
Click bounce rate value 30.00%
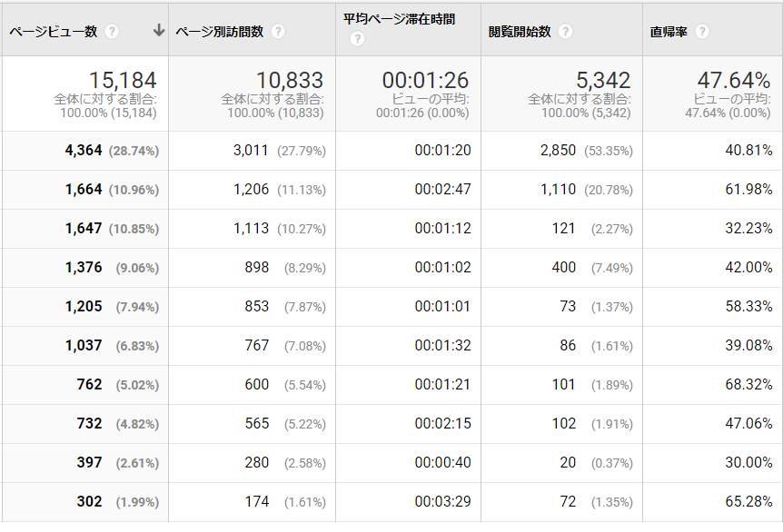(748, 463)
